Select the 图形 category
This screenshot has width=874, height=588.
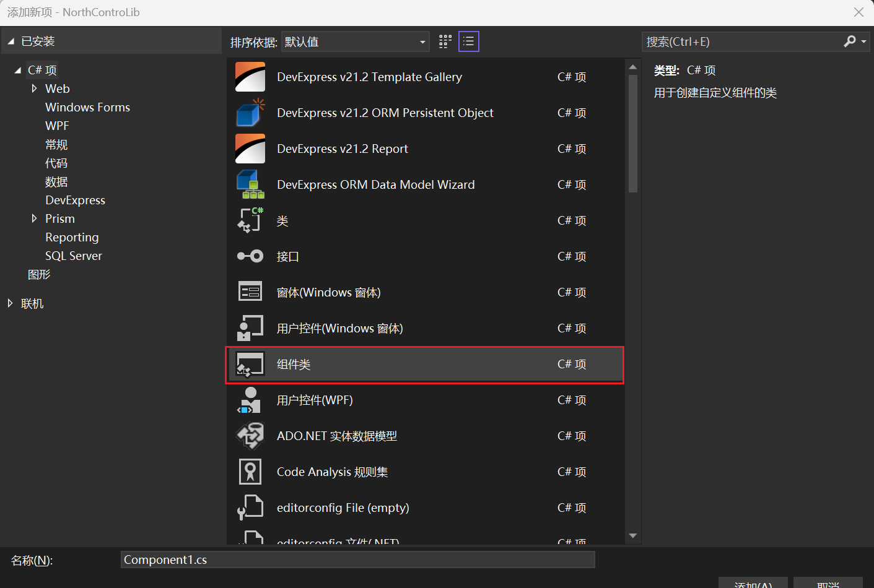(39, 274)
